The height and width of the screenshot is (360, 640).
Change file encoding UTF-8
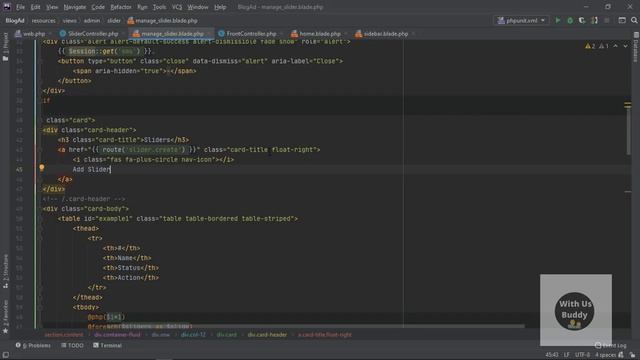(582, 355)
